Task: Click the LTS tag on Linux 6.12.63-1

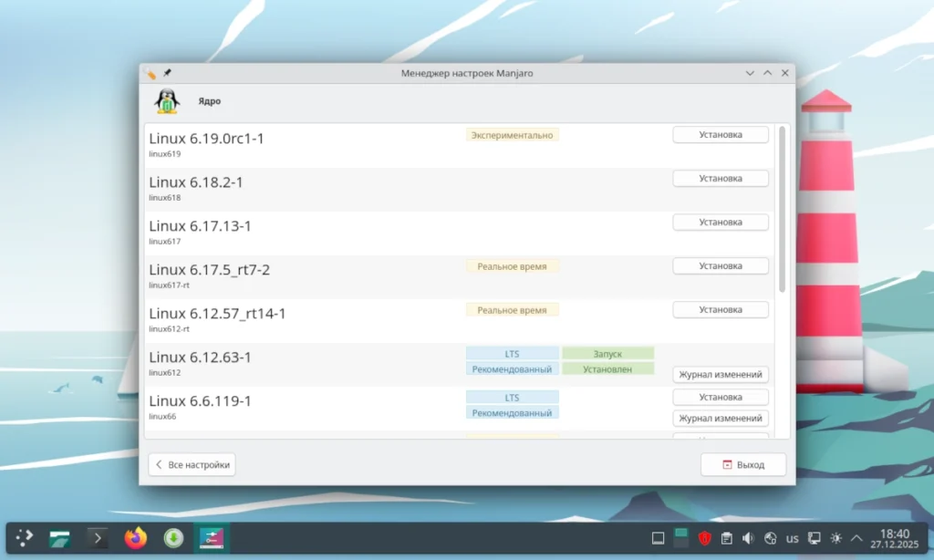Action: coord(513,353)
